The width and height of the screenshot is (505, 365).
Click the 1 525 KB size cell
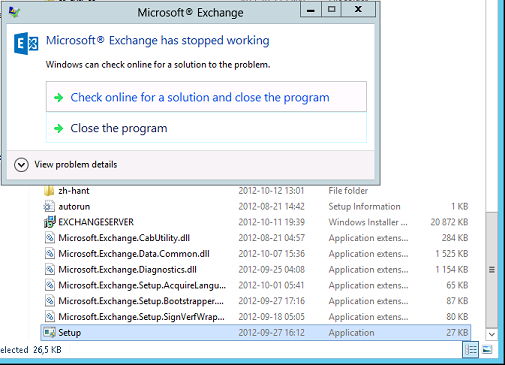452,254
